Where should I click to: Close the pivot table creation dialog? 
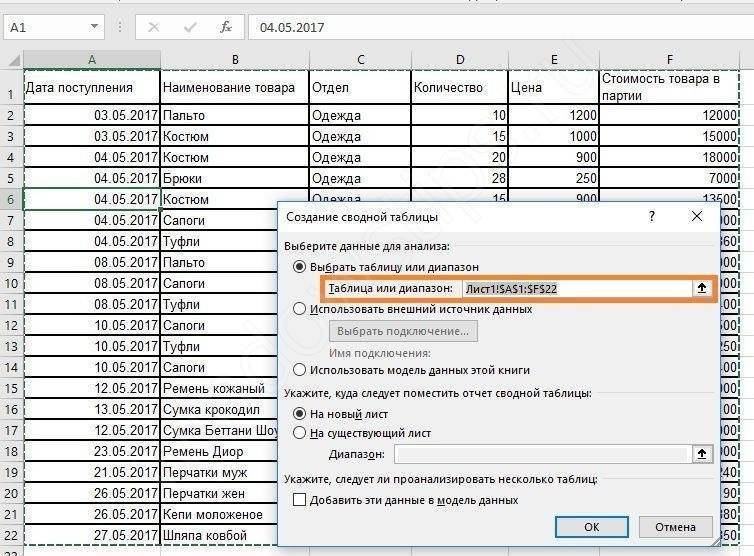[x=697, y=216]
